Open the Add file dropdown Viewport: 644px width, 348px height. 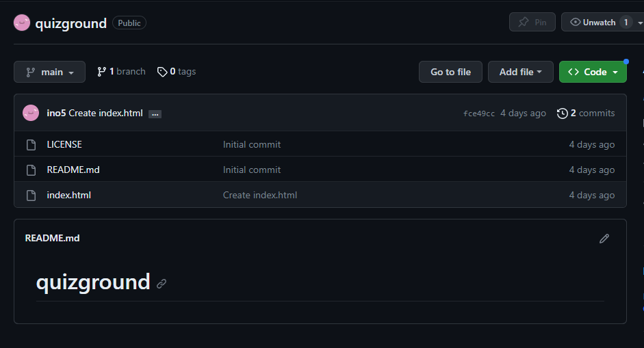(x=520, y=72)
